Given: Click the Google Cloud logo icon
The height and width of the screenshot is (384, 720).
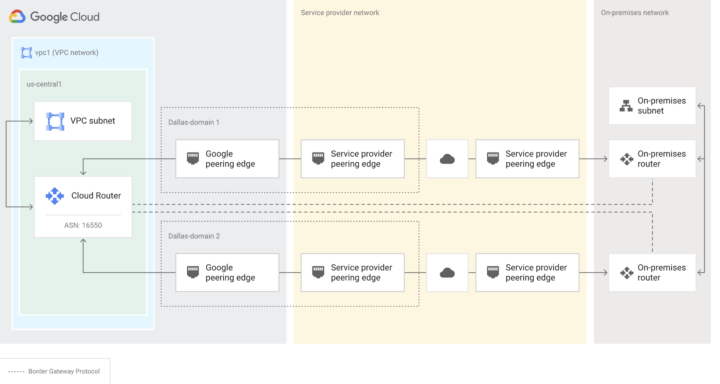Looking at the screenshot, I should coord(17,17).
